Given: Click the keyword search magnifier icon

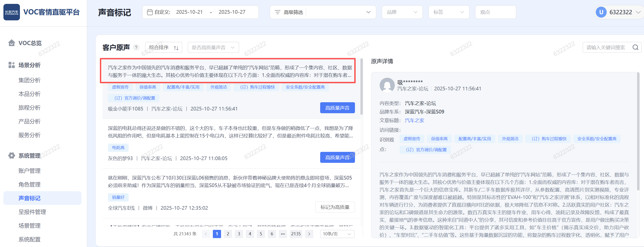Looking at the screenshot, I should tap(635, 47).
